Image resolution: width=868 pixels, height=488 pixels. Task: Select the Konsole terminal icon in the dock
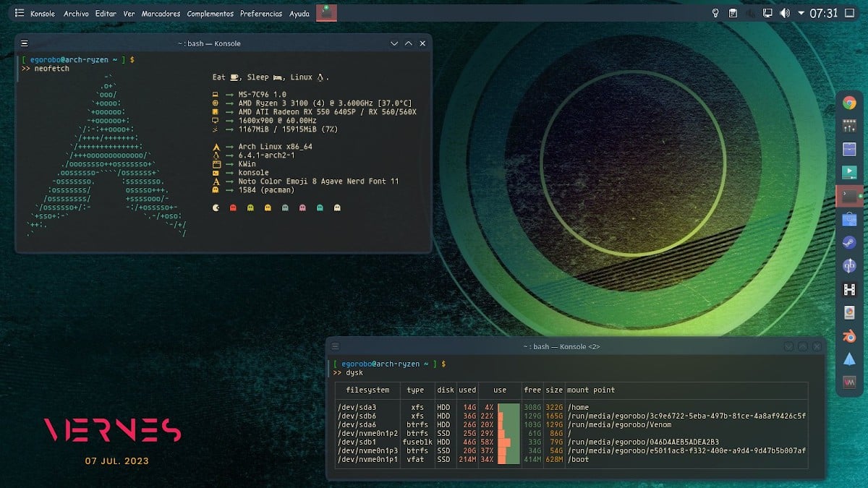tap(849, 196)
